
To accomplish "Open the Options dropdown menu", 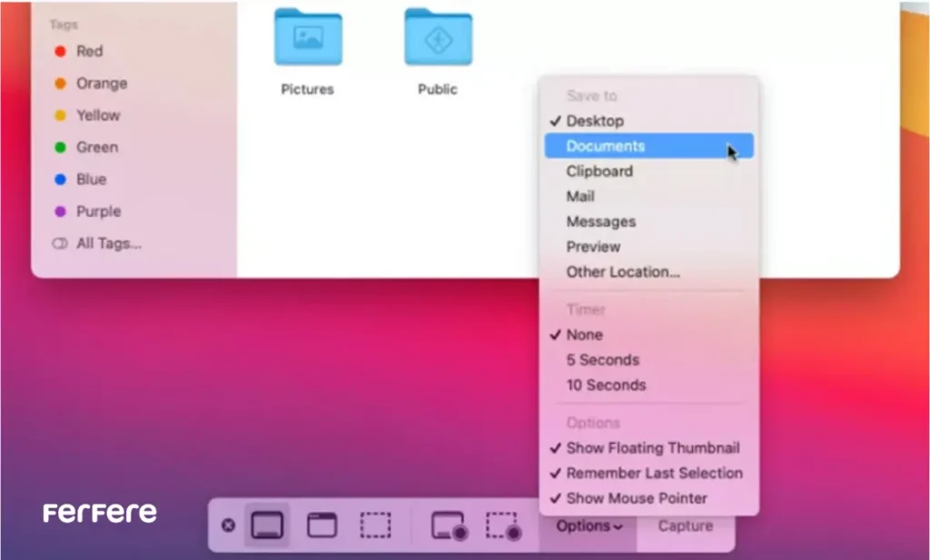I will [589, 526].
